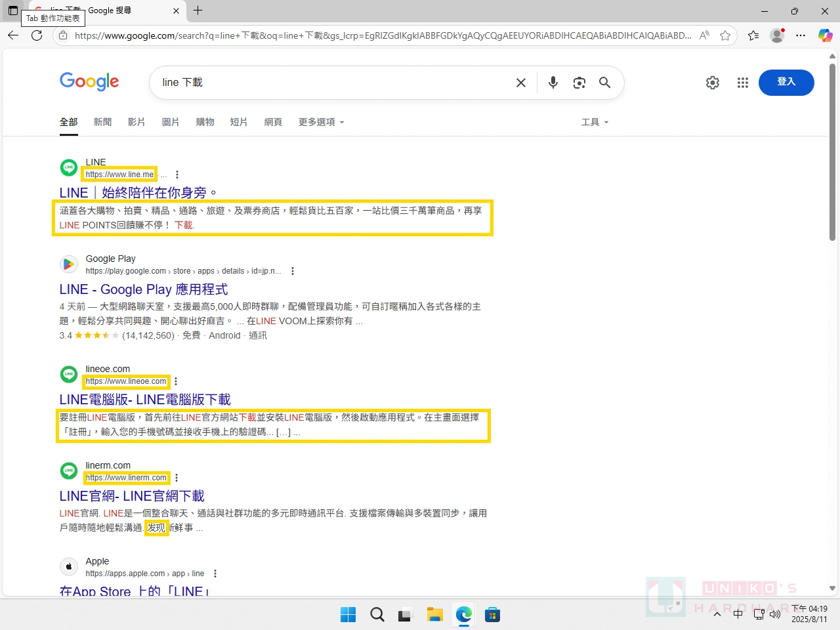Open the browser profile avatar
This screenshot has width=840, height=630.
point(777,35)
